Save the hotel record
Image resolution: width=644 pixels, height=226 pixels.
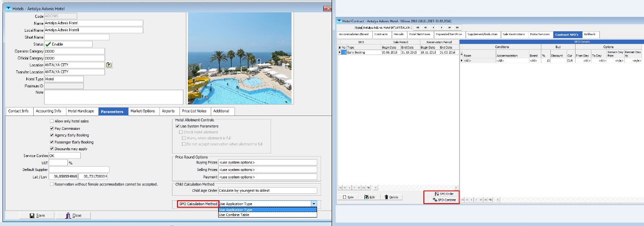(37, 216)
